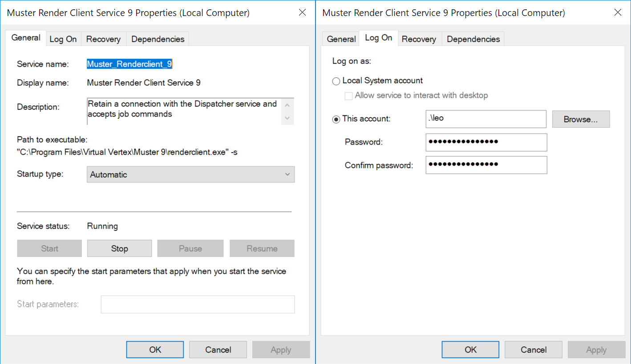Open Dependencies tab in right dialog
The width and height of the screenshot is (631, 364).
473,39
